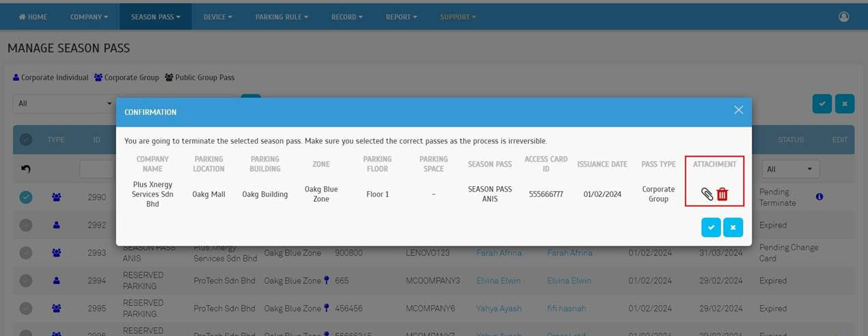Delete attachment with red trash icon

coord(722,194)
